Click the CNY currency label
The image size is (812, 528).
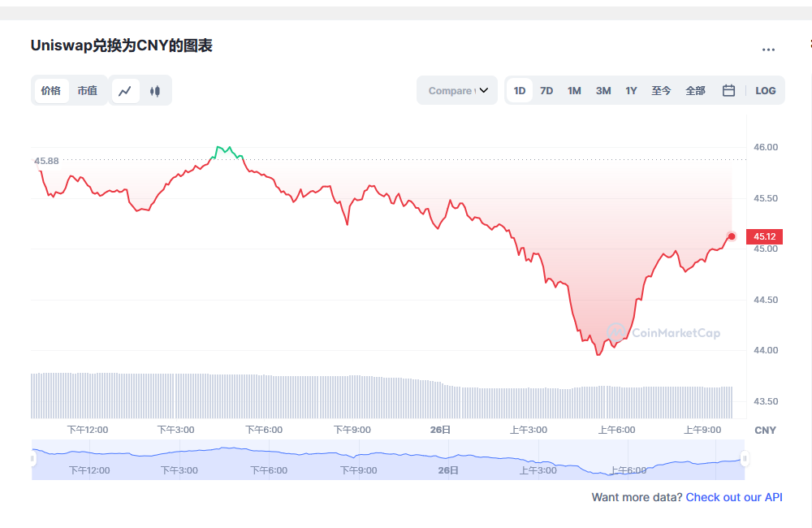pos(765,431)
